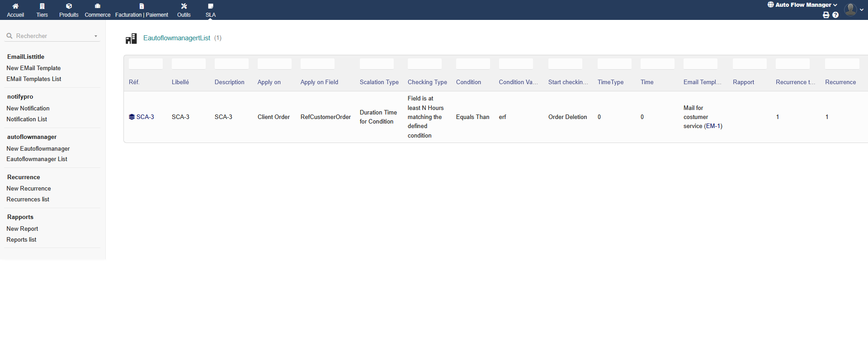Open the Produits cube icon
This screenshot has height=348, width=868.
69,6
